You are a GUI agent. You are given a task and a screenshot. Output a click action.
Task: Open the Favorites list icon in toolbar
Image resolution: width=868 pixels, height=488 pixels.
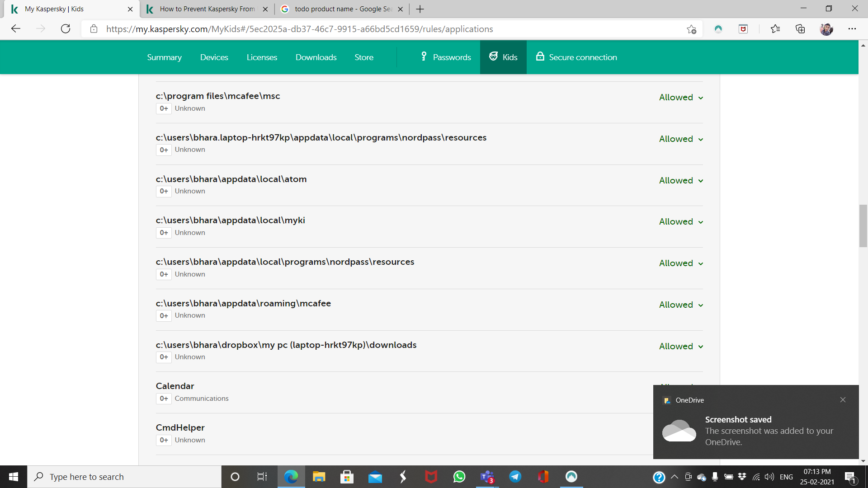[x=775, y=29]
